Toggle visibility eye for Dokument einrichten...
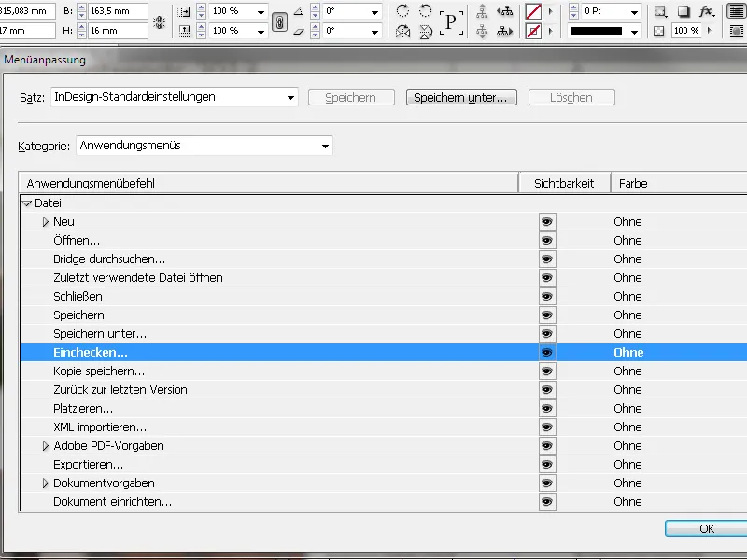The height and width of the screenshot is (560, 747). point(547,502)
